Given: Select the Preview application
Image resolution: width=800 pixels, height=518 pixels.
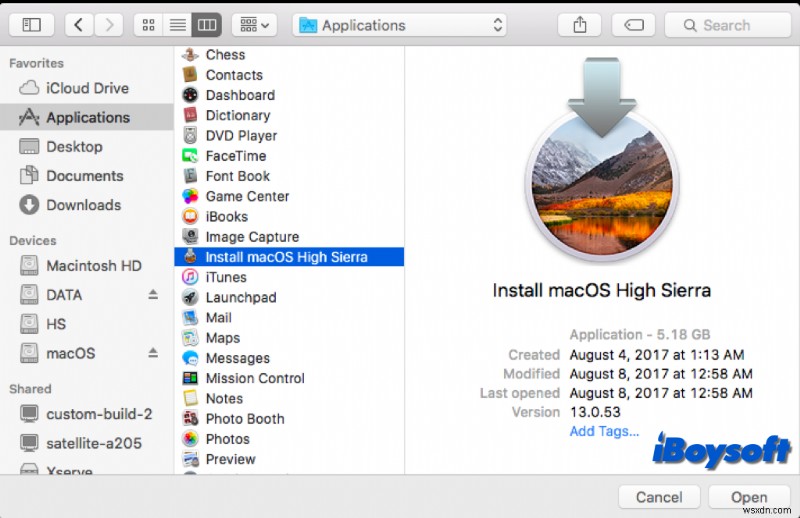Looking at the screenshot, I should (x=289, y=459).
